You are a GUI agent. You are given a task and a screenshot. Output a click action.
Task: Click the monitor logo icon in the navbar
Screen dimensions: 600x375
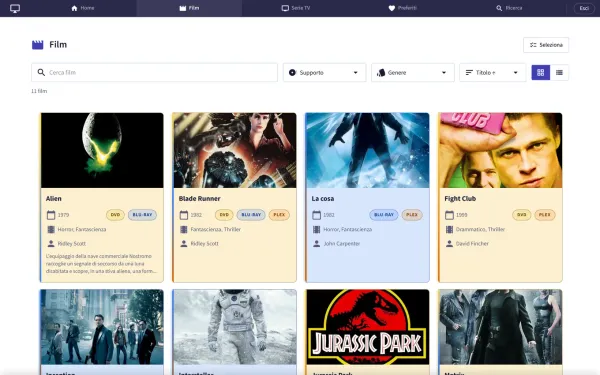point(15,8)
